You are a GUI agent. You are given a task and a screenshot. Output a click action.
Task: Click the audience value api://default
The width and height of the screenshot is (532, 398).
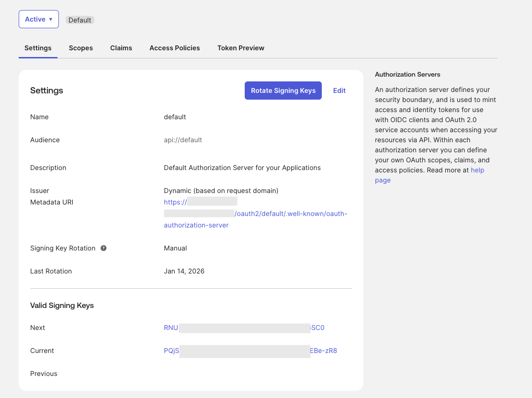pos(183,140)
